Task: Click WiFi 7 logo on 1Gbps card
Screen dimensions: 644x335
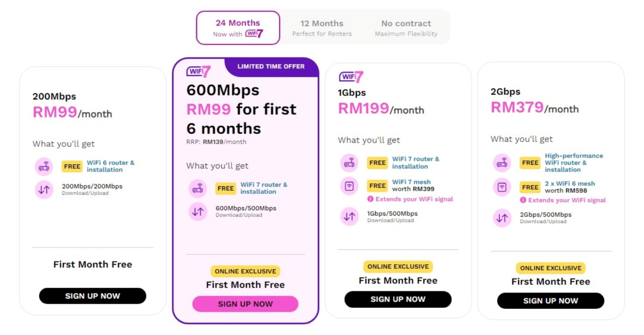Action: pyautogui.click(x=351, y=77)
